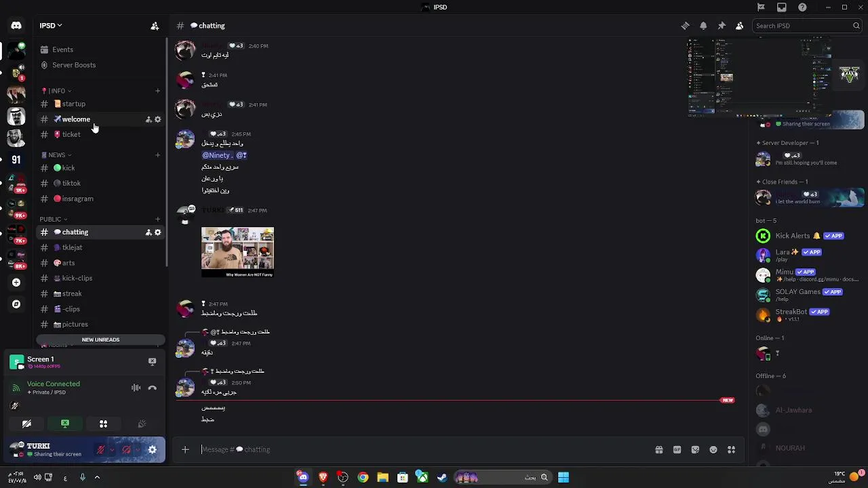Open the arts channel
Image resolution: width=868 pixels, height=488 pixels.
pyautogui.click(x=100, y=263)
